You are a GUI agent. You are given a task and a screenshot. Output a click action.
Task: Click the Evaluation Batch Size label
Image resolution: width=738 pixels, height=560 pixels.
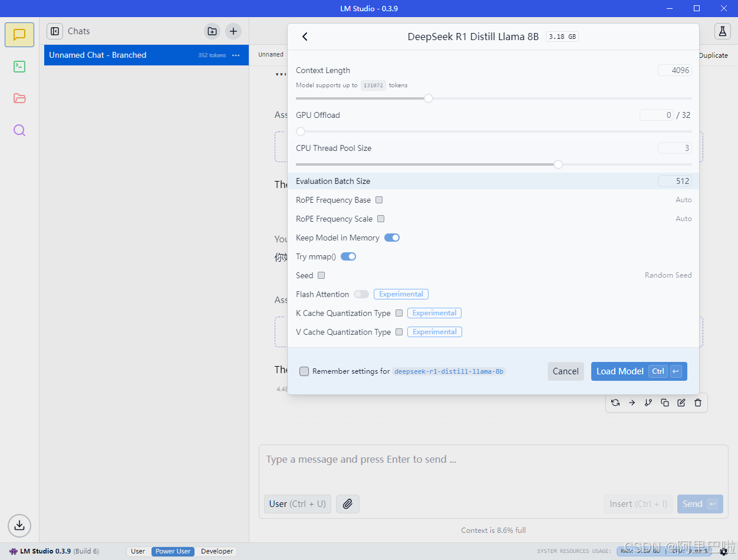coord(333,181)
